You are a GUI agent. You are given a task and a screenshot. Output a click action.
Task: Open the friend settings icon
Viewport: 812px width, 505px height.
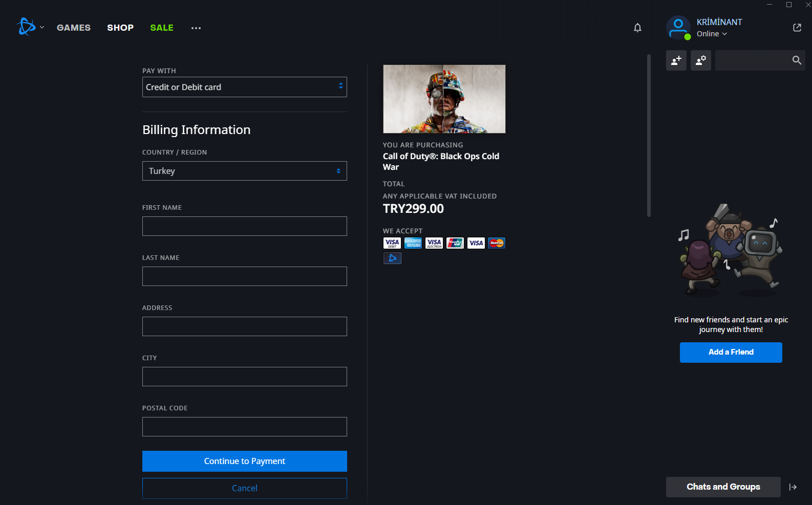point(701,60)
